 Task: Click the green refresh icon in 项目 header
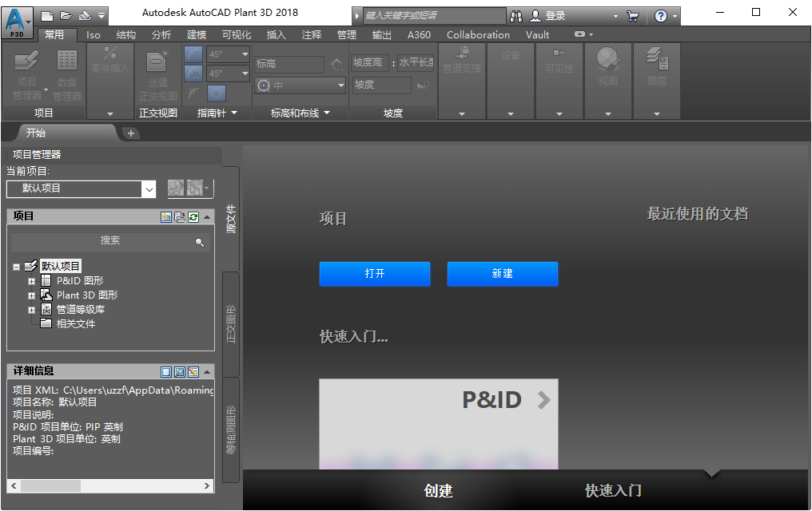193,217
